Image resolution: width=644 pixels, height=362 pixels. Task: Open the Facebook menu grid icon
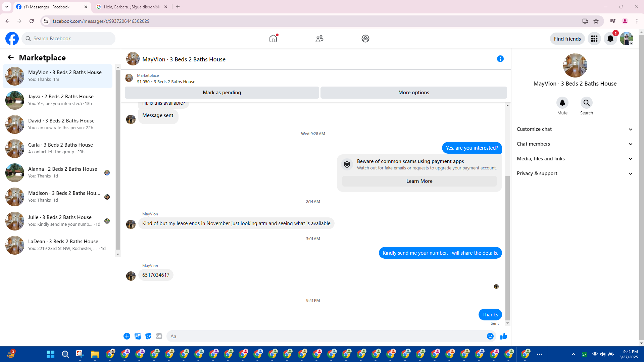click(x=594, y=39)
